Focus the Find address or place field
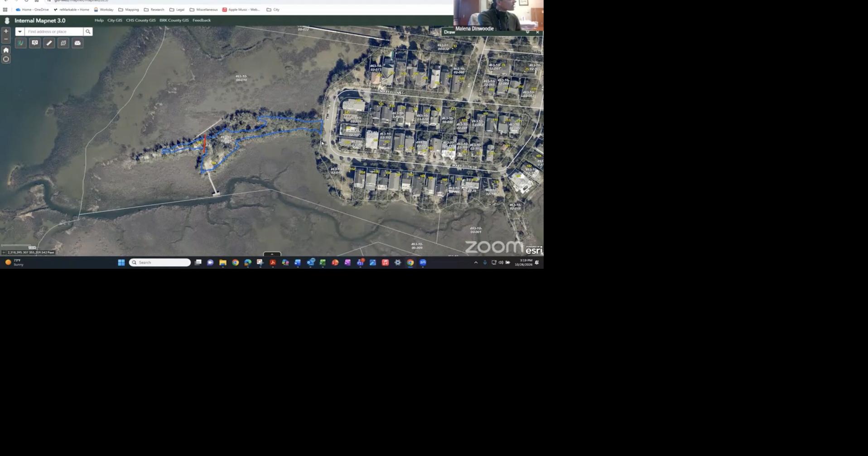Screen dimensions: 868x456 tap(54, 32)
